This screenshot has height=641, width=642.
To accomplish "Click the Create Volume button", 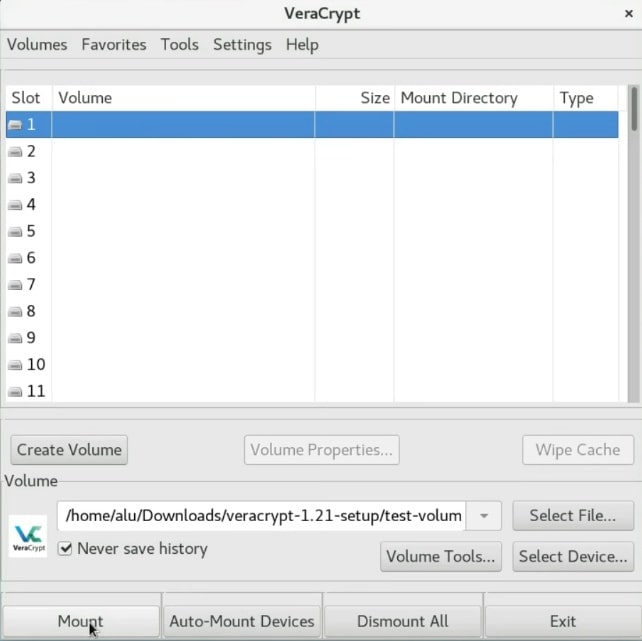I will pos(69,450).
